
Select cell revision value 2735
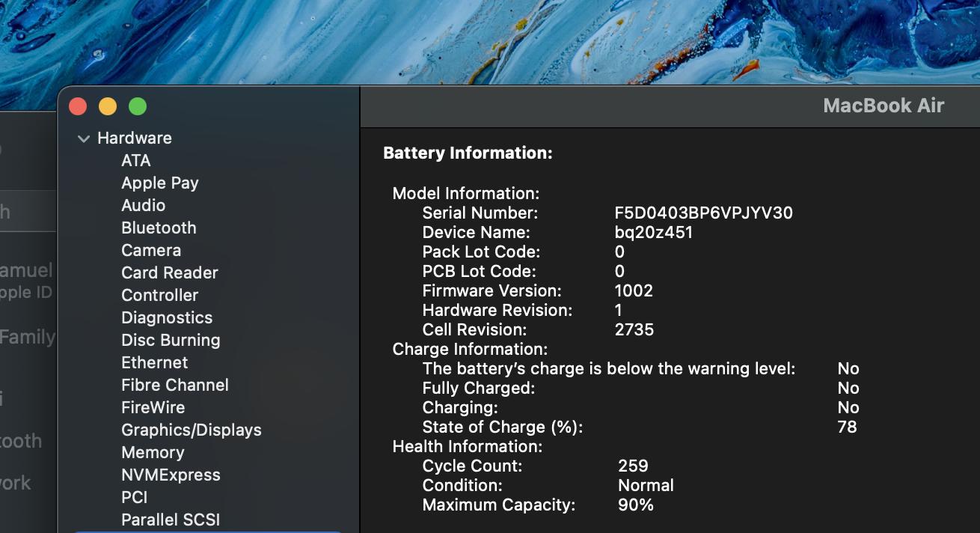634,329
